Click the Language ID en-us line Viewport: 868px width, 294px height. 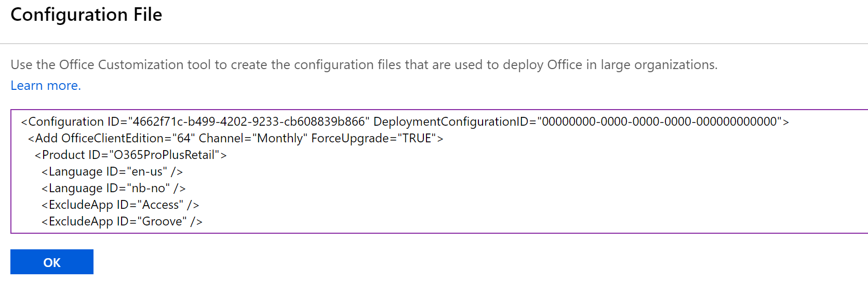tap(112, 171)
